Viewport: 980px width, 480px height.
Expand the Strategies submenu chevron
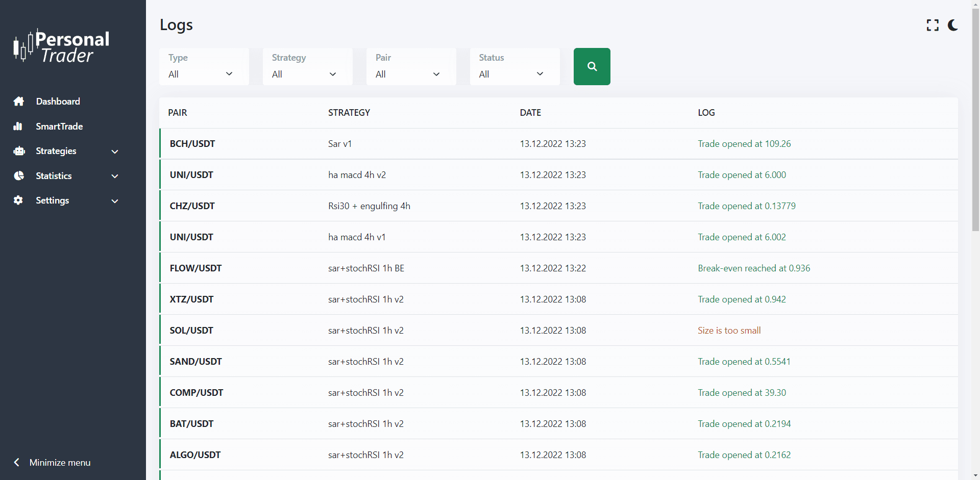[x=115, y=151]
